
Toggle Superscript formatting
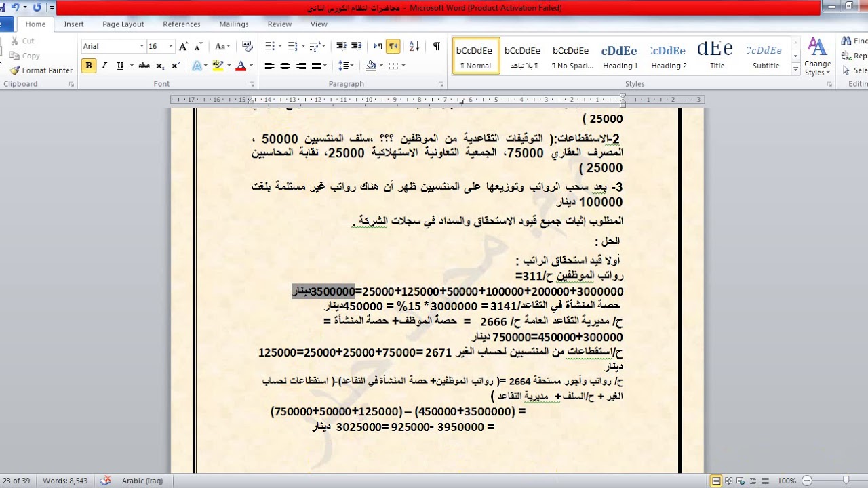(175, 66)
